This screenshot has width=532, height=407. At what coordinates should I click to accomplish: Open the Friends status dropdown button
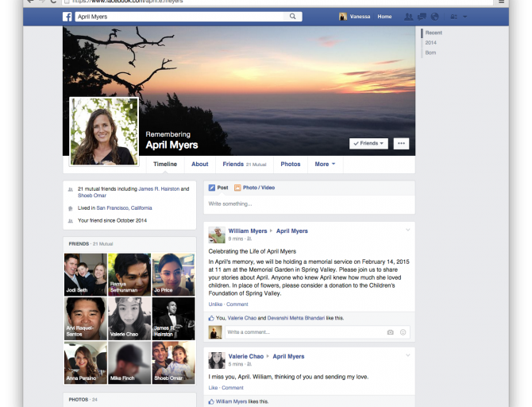point(368,143)
